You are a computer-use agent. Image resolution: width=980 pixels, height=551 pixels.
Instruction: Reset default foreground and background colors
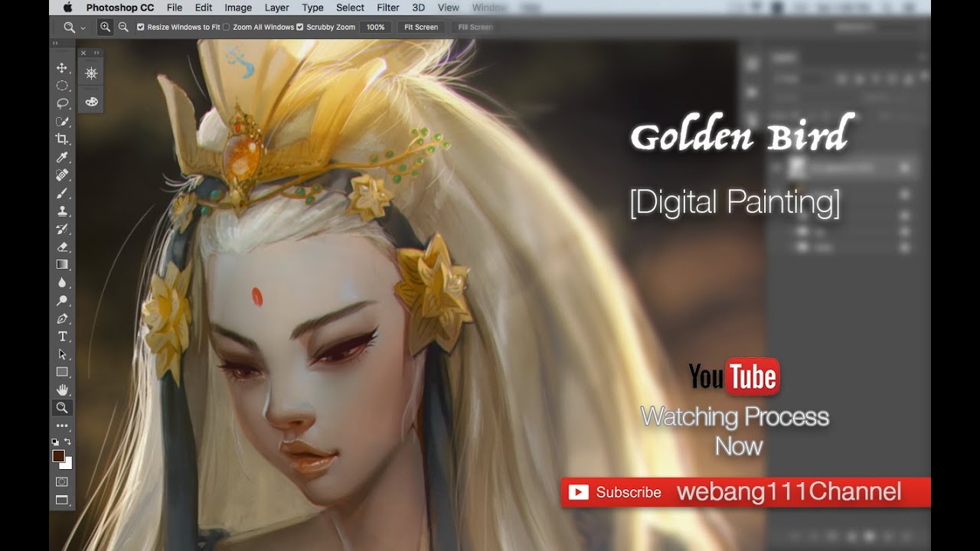coord(55,442)
